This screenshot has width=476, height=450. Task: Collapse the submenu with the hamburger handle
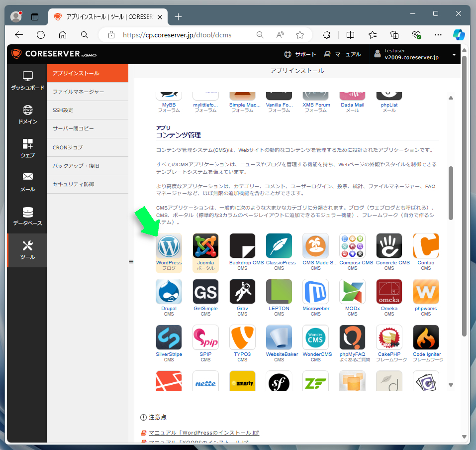(131, 262)
